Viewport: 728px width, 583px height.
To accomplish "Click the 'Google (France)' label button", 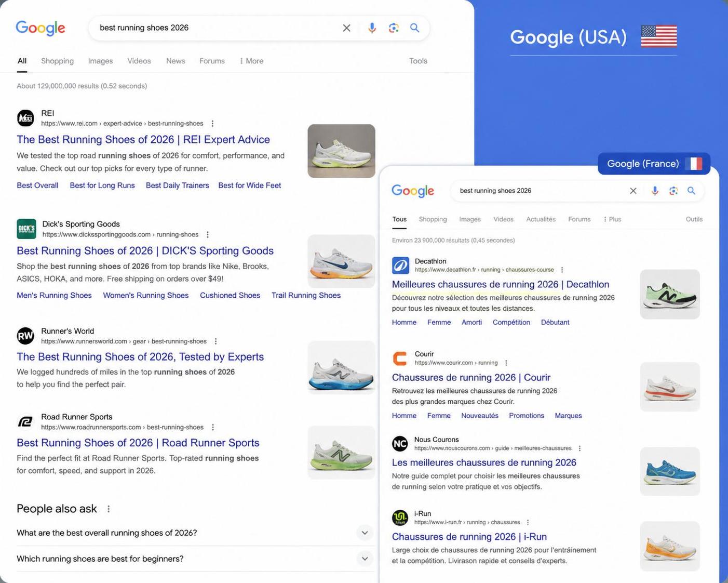I will [654, 164].
